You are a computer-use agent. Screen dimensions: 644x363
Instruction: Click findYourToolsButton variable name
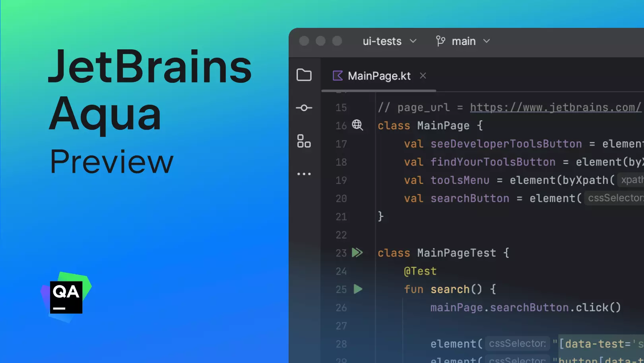tap(493, 162)
